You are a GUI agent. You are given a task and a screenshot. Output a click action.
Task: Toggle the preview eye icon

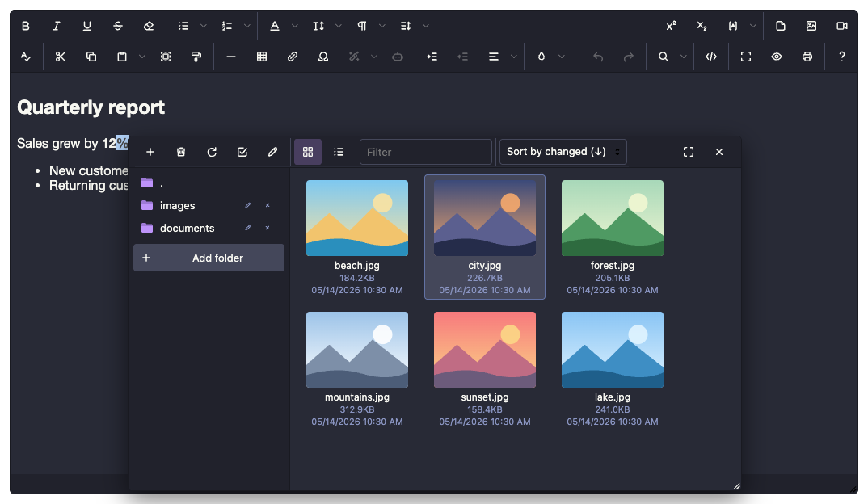pyautogui.click(x=777, y=57)
